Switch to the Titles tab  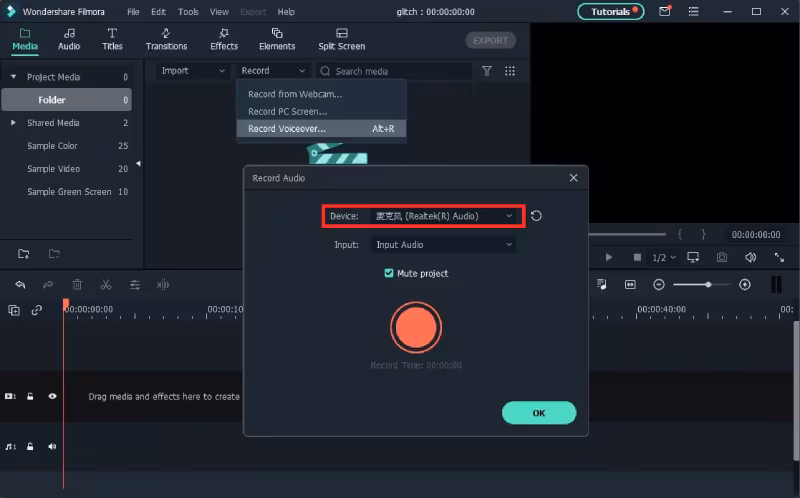click(112, 39)
